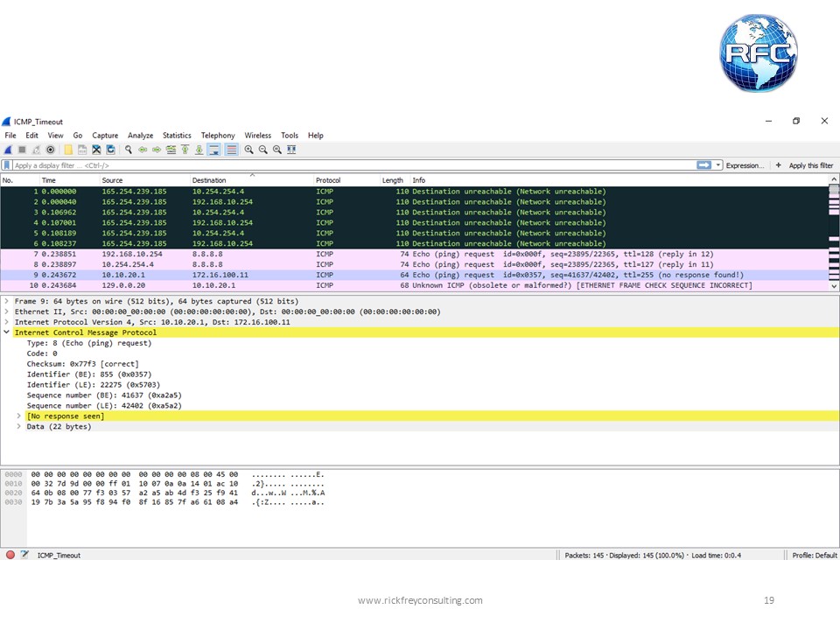Open the Statistics menu
Viewport: 840px width, 630px height.
coord(177,136)
